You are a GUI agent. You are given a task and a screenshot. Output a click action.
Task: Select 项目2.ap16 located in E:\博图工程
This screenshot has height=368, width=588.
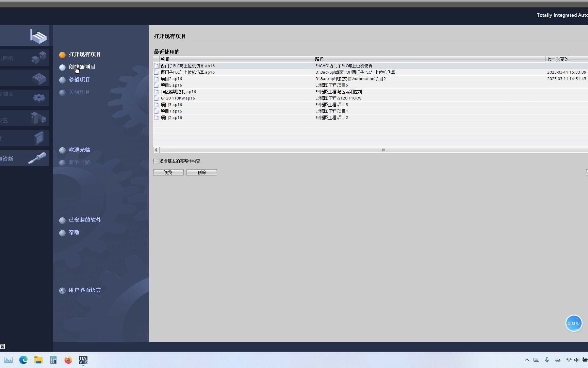tap(371, 118)
